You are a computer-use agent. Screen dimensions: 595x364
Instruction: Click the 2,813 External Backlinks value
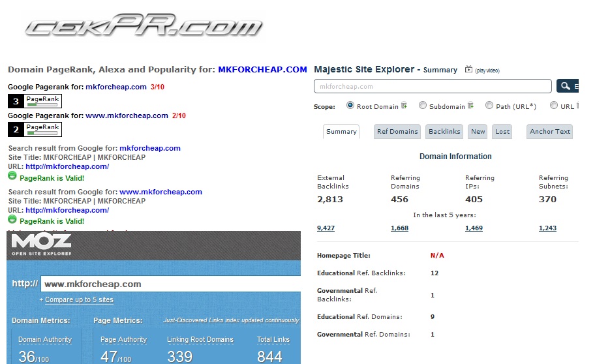click(x=329, y=199)
